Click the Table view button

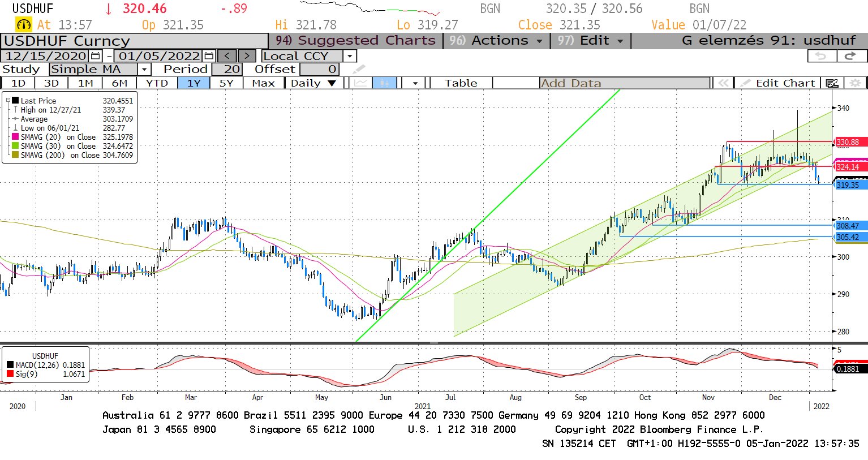point(461,83)
